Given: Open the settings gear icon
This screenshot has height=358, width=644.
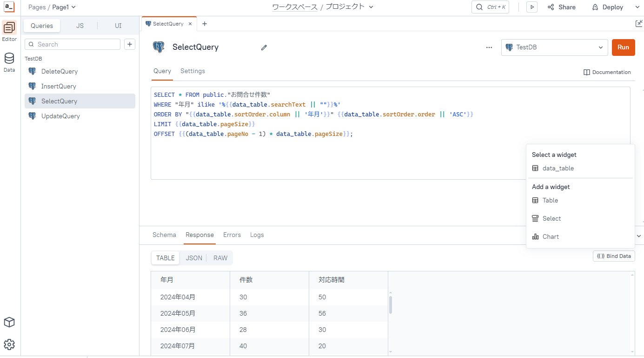Looking at the screenshot, I should coord(9,344).
